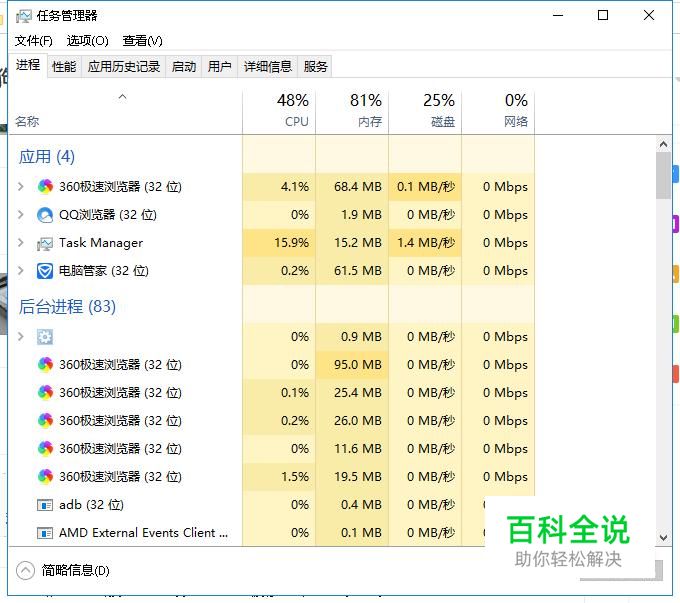The height and width of the screenshot is (603, 680).
Task: Switch to the 用户 tab
Action: pos(219,67)
